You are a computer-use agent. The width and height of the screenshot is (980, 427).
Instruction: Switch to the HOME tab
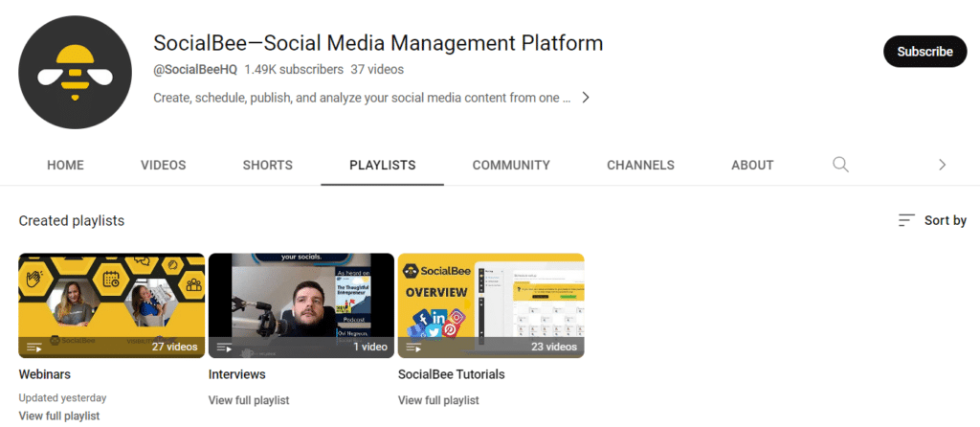(66, 165)
